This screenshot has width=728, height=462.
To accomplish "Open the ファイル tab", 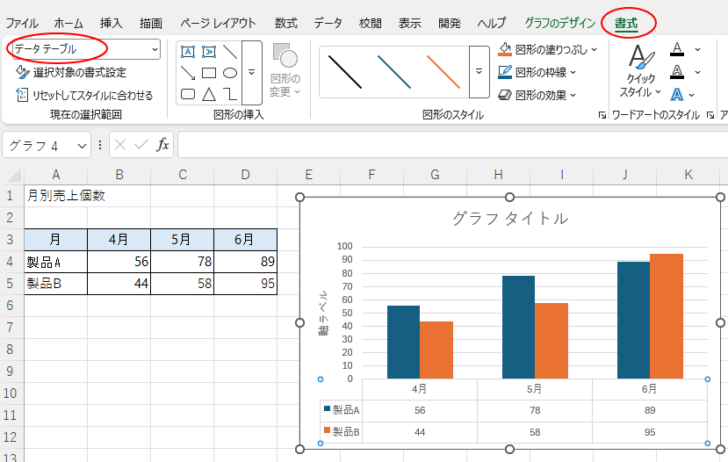I will click(x=22, y=23).
